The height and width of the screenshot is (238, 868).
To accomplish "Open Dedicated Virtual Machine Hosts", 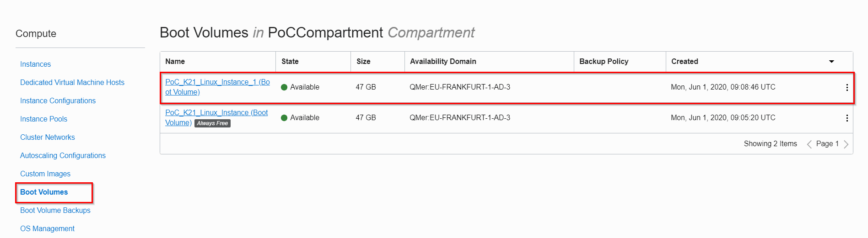I will pyautogui.click(x=72, y=83).
